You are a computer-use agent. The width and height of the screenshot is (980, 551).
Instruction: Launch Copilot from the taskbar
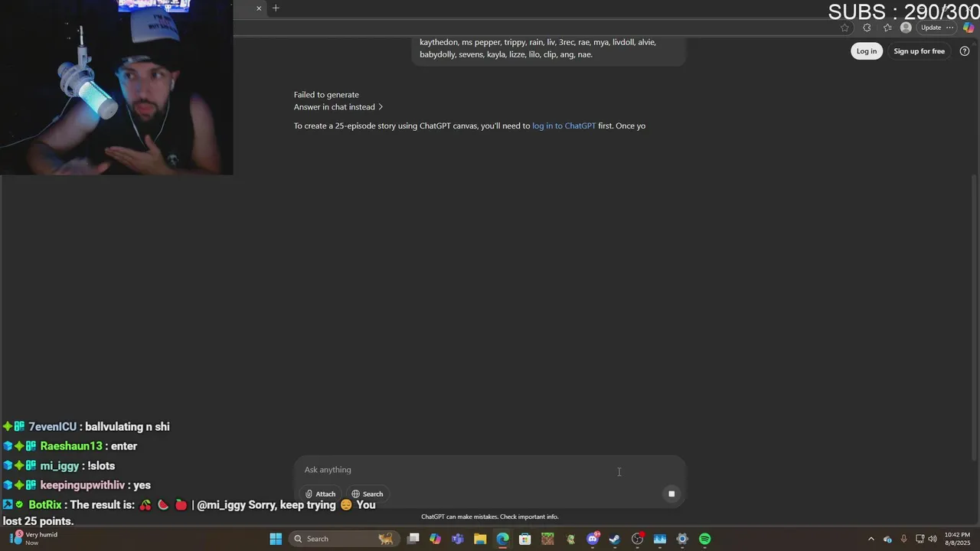[435, 539]
